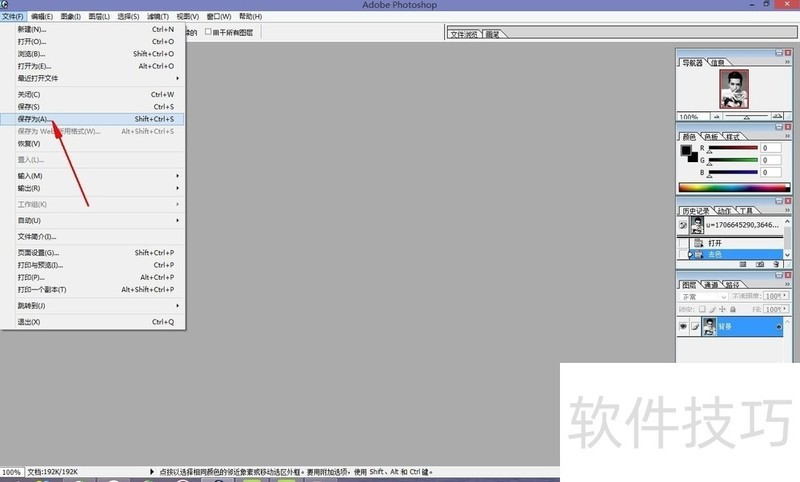Switch to the 路径 tab

tap(732, 285)
